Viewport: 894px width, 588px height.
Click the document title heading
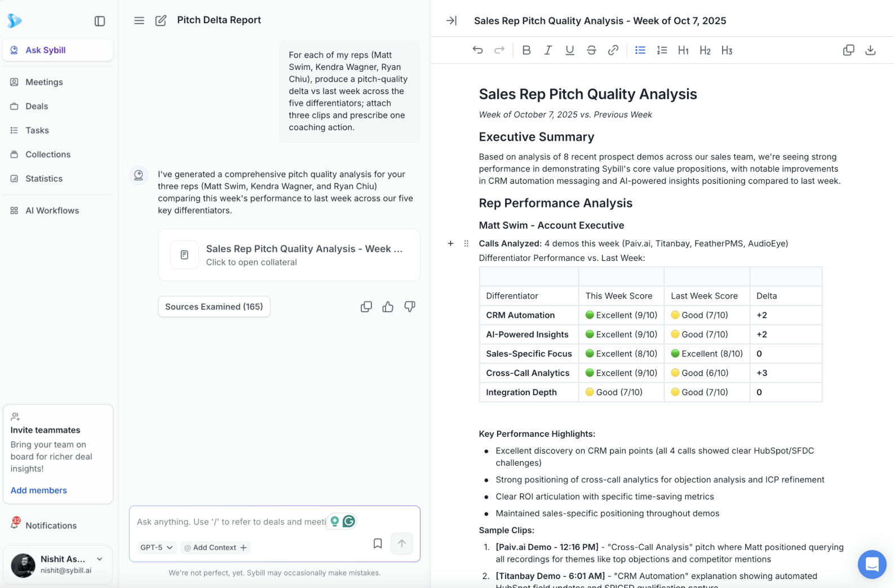point(588,94)
